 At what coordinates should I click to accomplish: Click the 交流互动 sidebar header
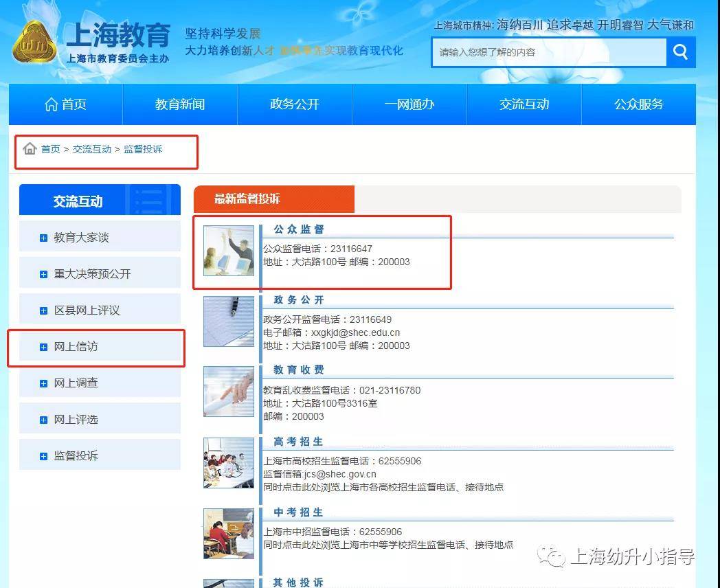point(100,200)
